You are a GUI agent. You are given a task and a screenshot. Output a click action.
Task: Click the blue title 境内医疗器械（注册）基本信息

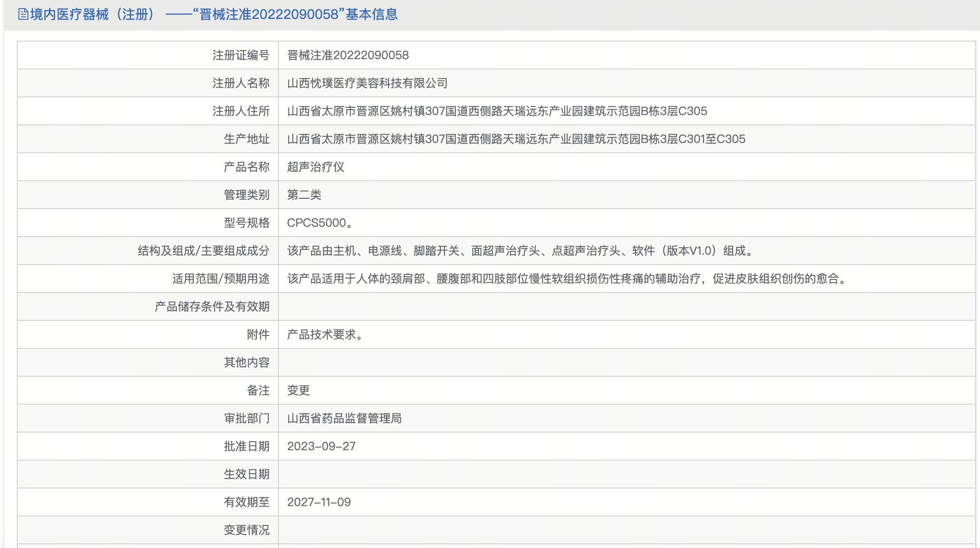tap(214, 14)
